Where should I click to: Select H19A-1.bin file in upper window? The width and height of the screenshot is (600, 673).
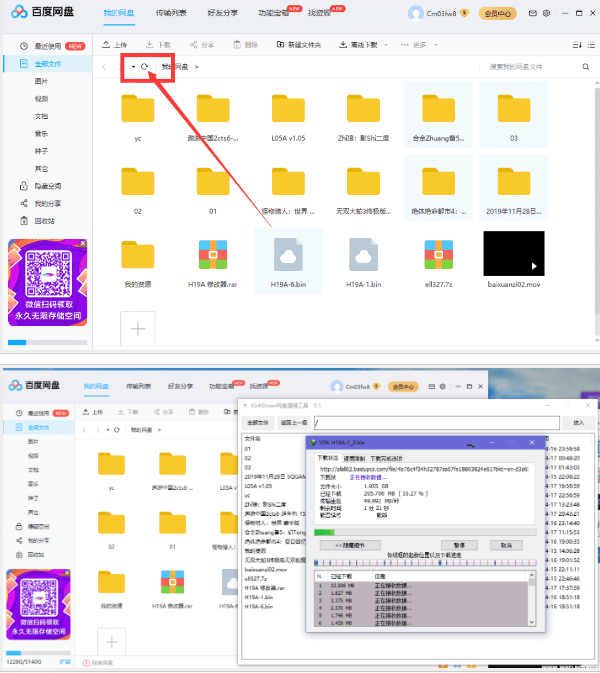pyautogui.click(x=364, y=262)
